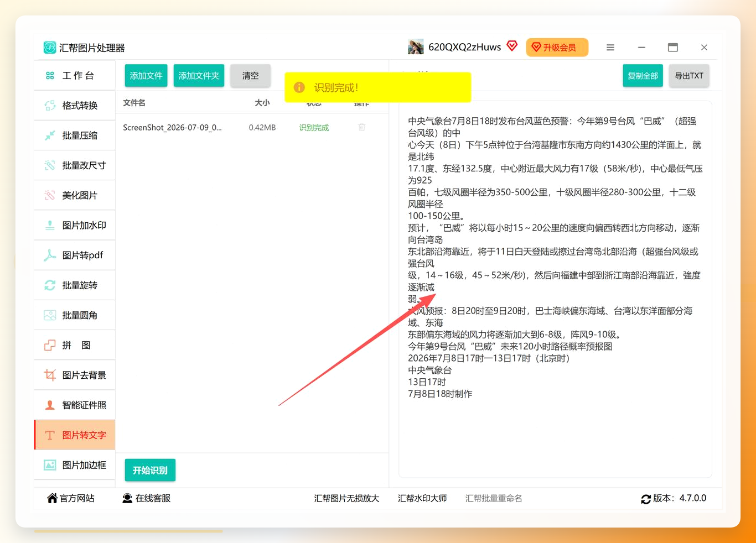Clear the list with 清空 button
The height and width of the screenshot is (543, 756).
pyautogui.click(x=250, y=76)
